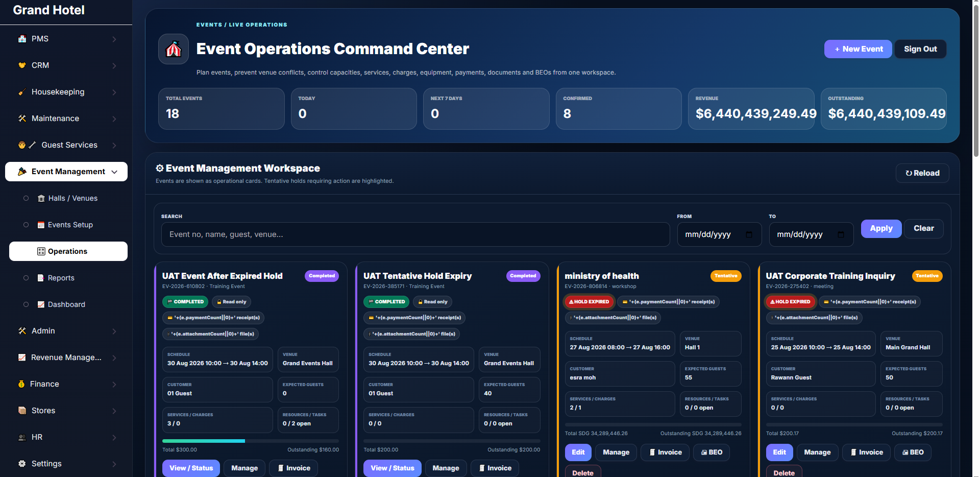Select the Events Setup radio bullet
Screen dimensions: 980x477
pyautogui.click(x=26, y=225)
